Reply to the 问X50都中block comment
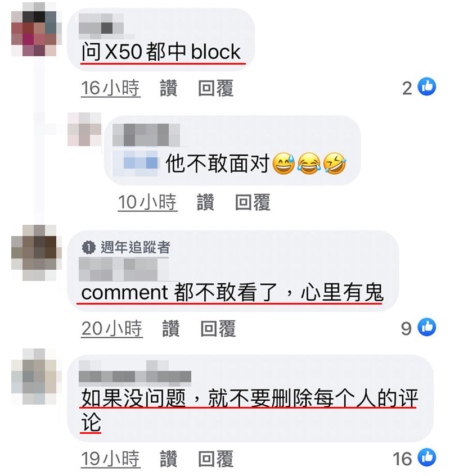Image resolution: width=450 pixels, height=476 pixels. click(216, 88)
